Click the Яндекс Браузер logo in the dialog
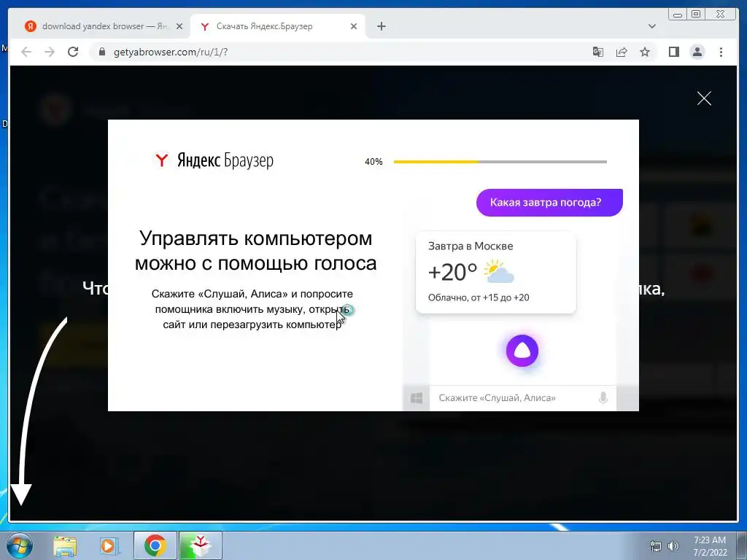This screenshot has width=747, height=560. click(x=214, y=160)
